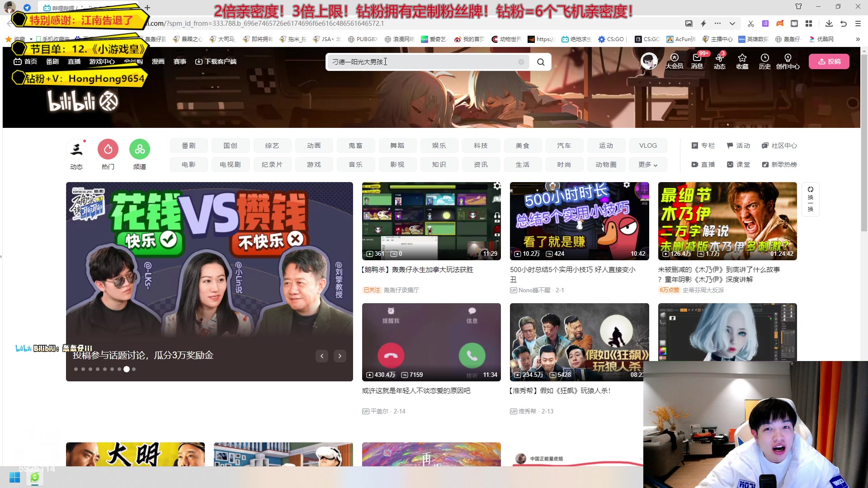Screen dimensions: 868x488
Task: Open the VLOG category
Action: coord(648,145)
